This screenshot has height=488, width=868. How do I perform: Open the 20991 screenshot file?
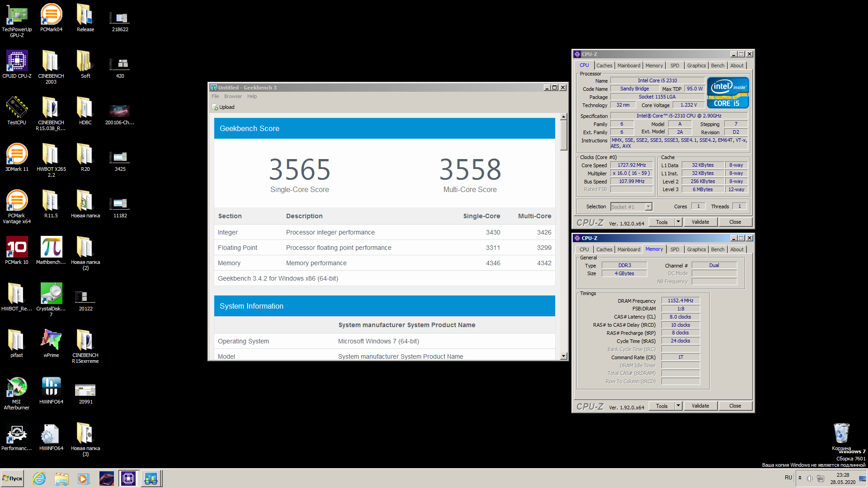tap(85, 393)
